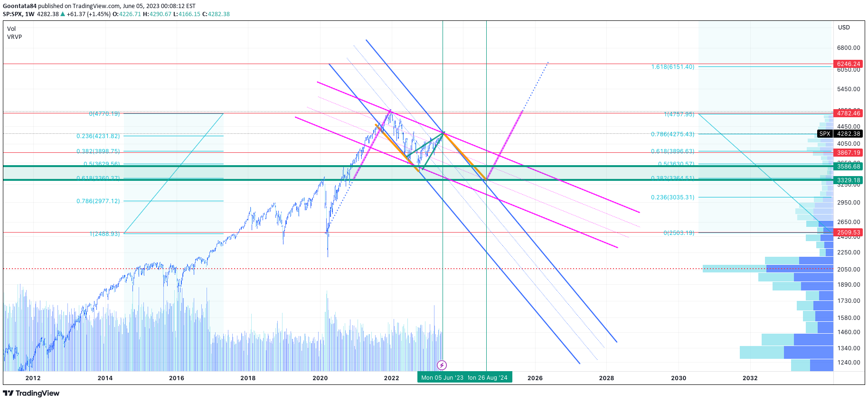Click the green up-arrow next to 4282.38
The height and width of the screenshot is (402, 868).
[63, 14]
